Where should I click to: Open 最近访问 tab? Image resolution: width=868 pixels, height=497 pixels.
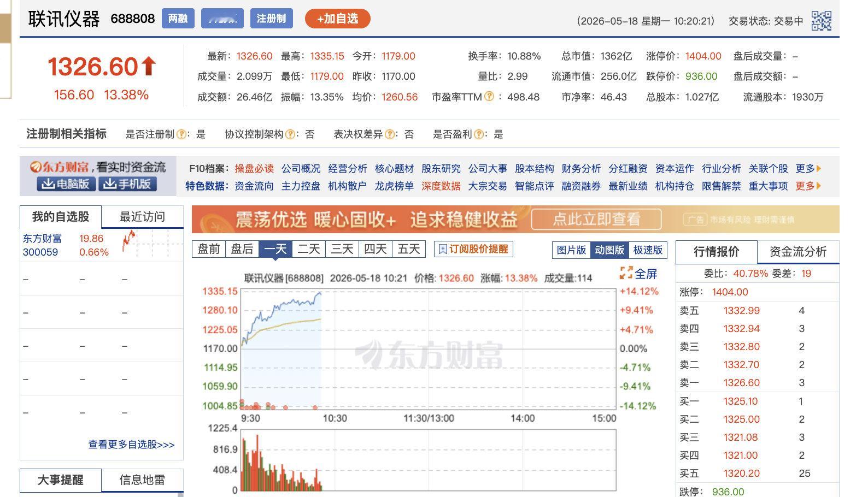(x=143, y=217)
